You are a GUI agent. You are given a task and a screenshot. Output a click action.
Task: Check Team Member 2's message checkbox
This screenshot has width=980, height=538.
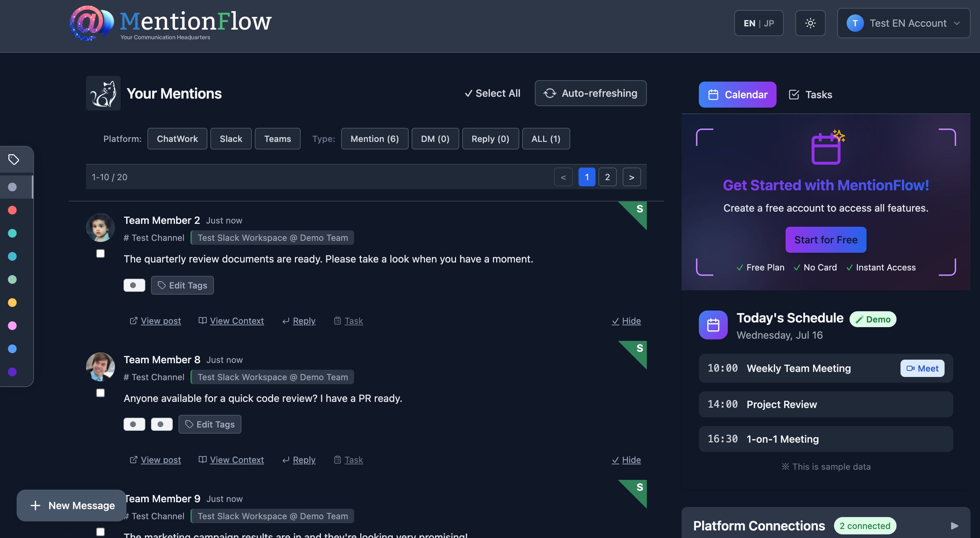pyautogui.click(x=100, y=253)
